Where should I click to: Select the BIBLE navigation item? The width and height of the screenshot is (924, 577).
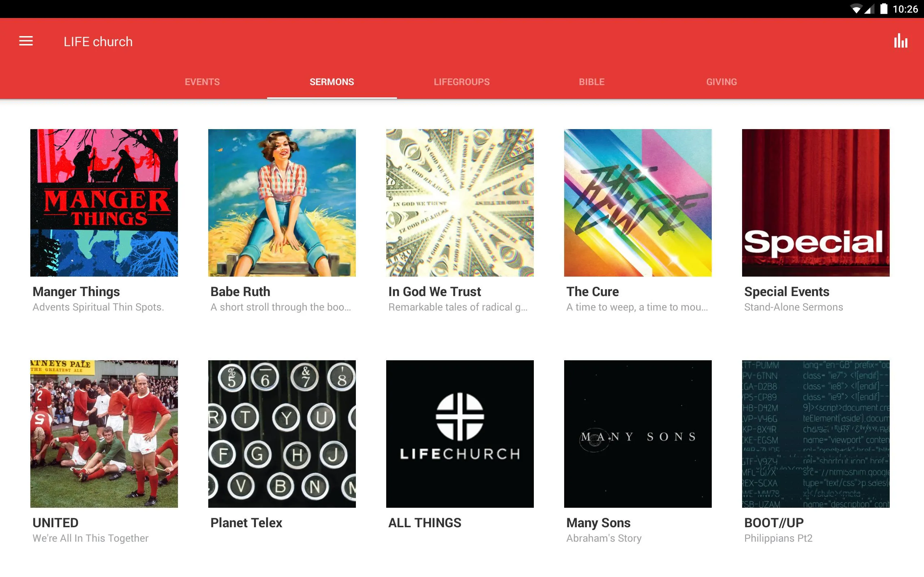point(591,81)
